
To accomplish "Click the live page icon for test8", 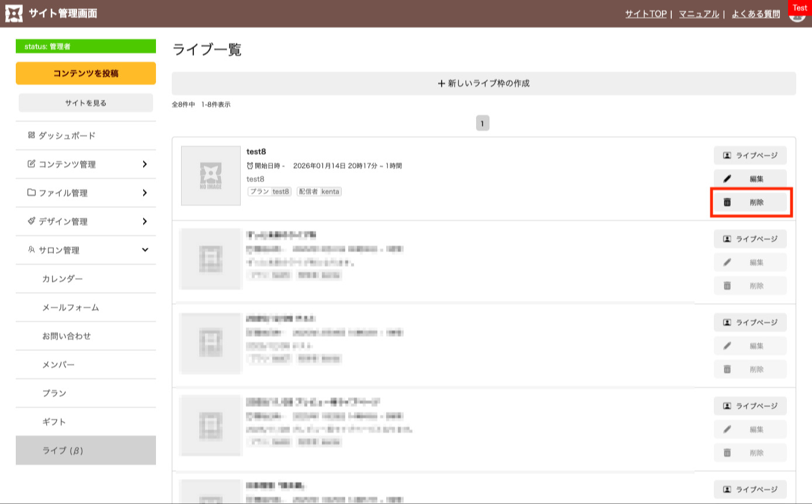I will click(x=727, y=156).
